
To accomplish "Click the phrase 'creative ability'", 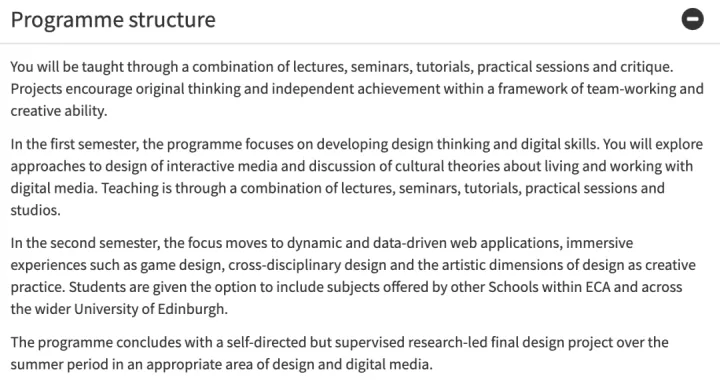I will click(x=58, y=111).
